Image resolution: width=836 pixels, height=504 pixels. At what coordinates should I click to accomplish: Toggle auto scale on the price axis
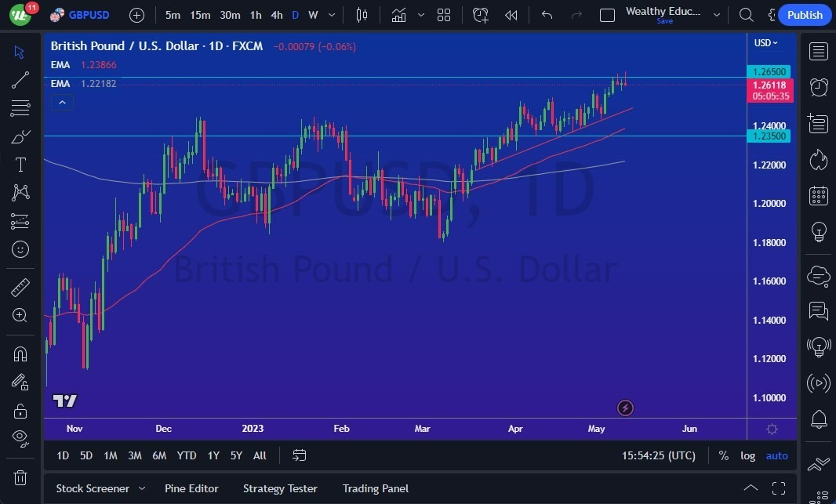click(776, 455)
